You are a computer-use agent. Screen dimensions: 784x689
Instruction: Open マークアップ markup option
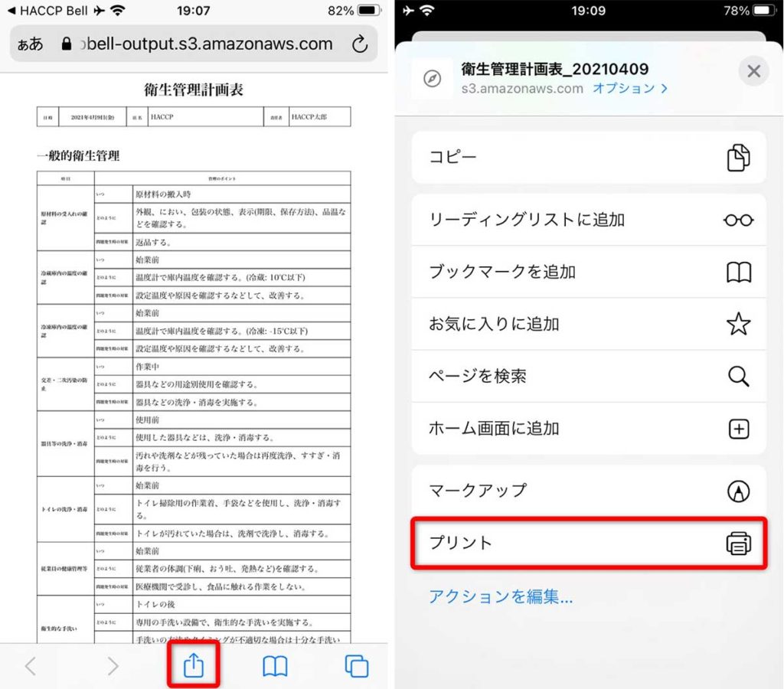pyautogui.click(x=588, y=491)
